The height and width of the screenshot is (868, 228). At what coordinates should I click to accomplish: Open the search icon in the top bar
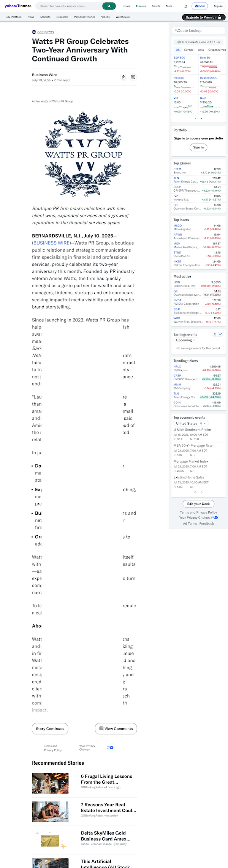pos(109,6)
